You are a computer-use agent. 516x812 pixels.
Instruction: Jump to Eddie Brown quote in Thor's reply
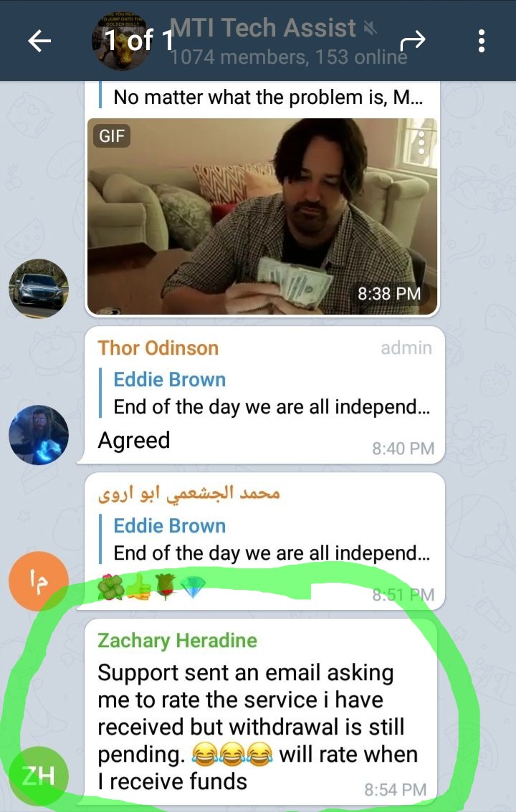pyautogui.click(x=264, y=393)
